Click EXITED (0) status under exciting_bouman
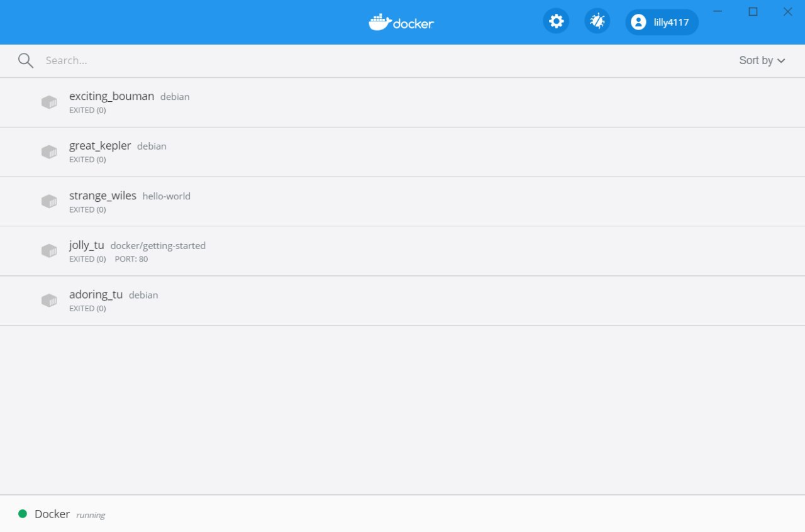 tap(87, 110)
